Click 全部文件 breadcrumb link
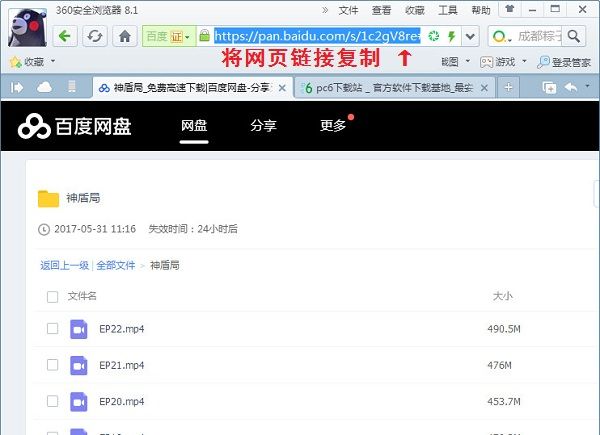This screenshot has height=435, width=600. (116, 265)
